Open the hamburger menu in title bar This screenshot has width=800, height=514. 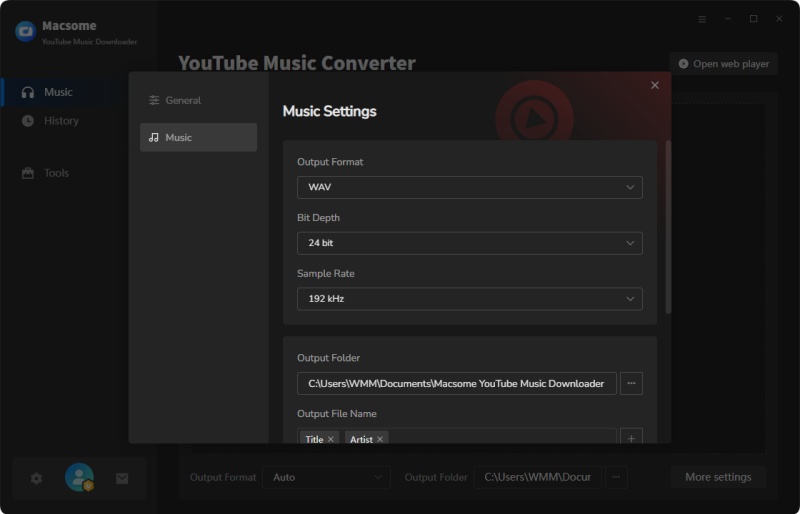click(702, 19)
